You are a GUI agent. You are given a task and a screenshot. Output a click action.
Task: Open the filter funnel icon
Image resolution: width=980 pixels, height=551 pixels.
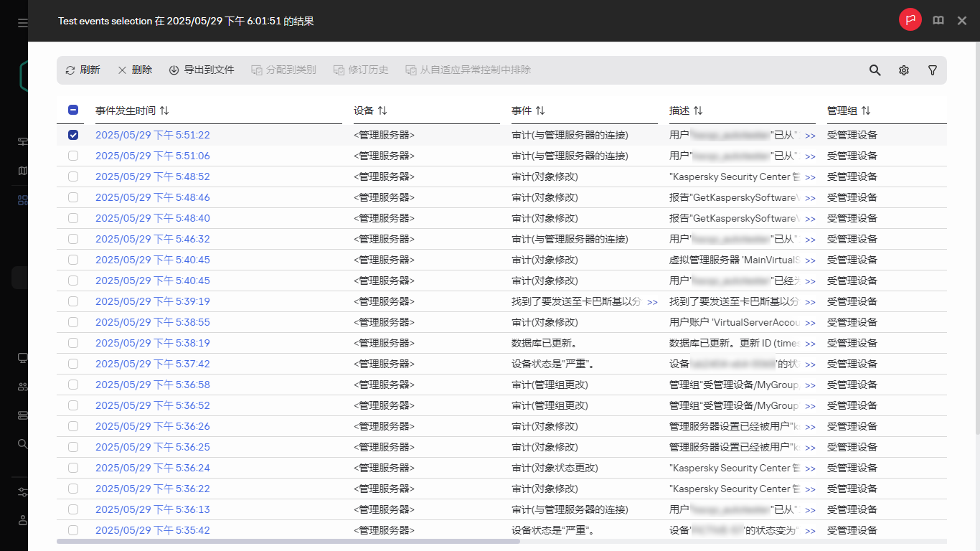[933, 70]
